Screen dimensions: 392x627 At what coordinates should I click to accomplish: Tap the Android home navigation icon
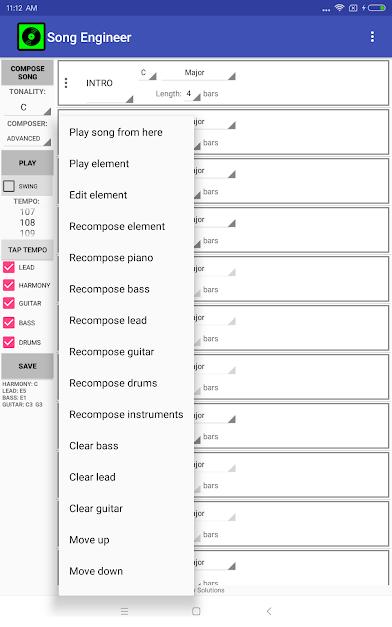(196, 611)
